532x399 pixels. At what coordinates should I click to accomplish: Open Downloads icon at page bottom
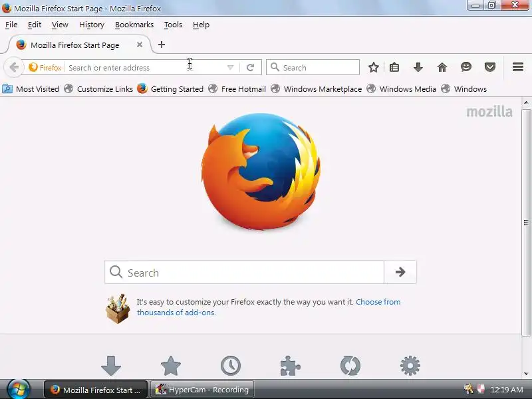point(111,365)
